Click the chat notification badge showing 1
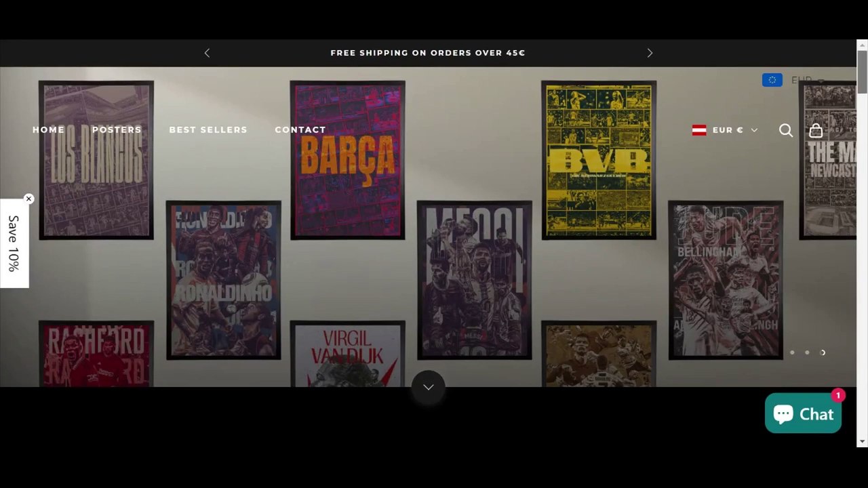 pyautogui.click(x=838, y=395)
